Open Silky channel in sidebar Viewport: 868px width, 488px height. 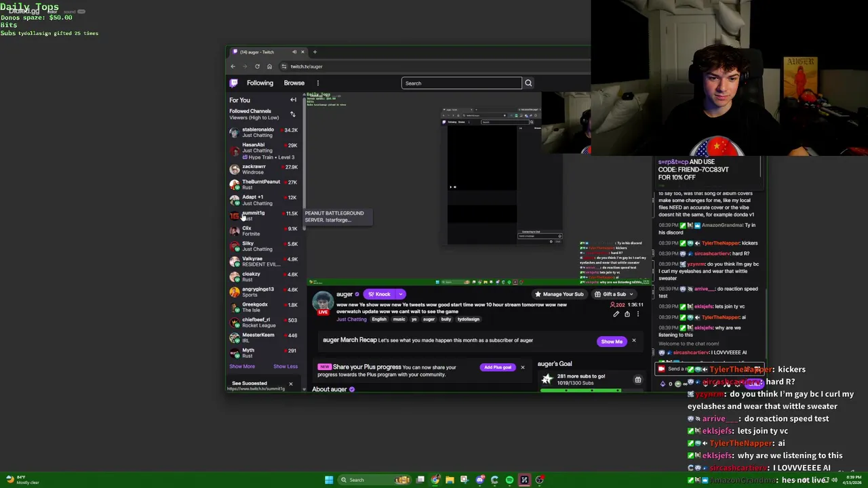tap(264, 246)
